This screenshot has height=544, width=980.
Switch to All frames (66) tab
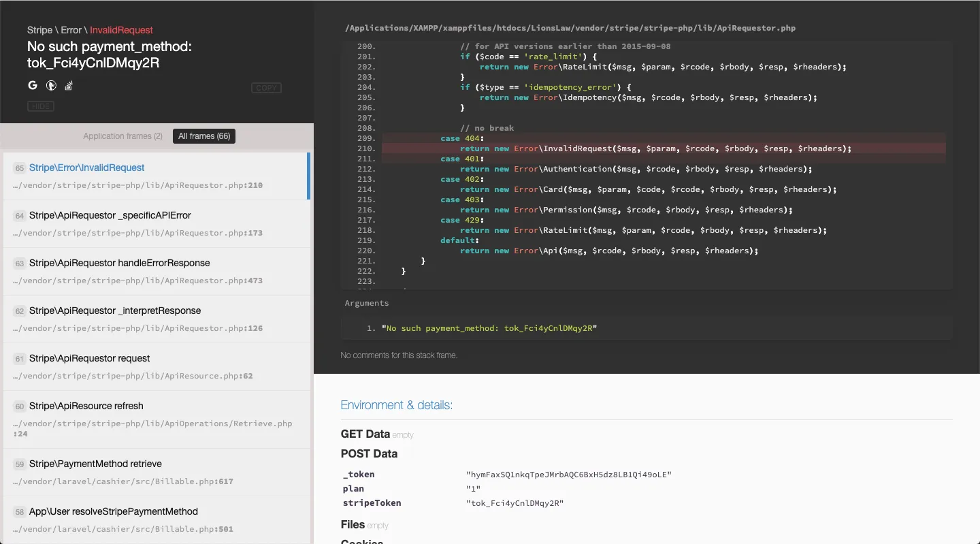tap(204, 136)
